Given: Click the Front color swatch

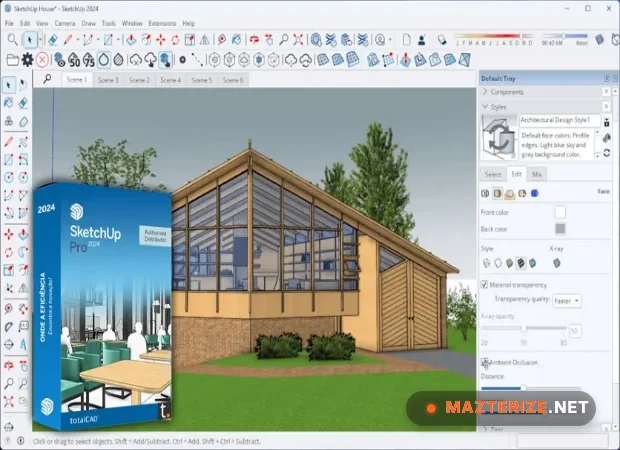Looking at the screenshot, I should [560, 212].
